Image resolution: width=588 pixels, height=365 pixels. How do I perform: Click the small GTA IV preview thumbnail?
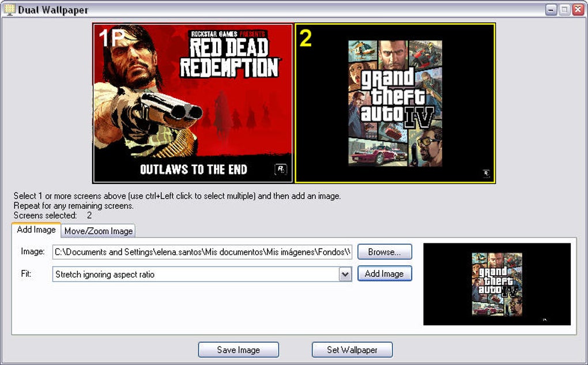497,284
